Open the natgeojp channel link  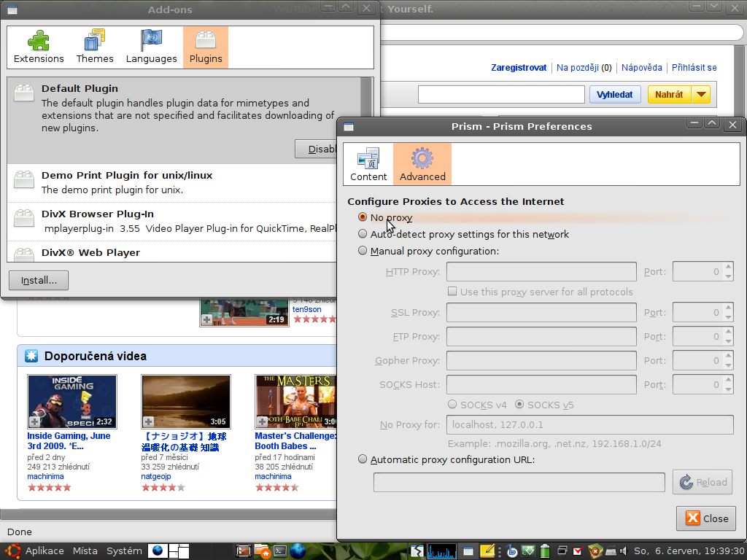(156, 476)
